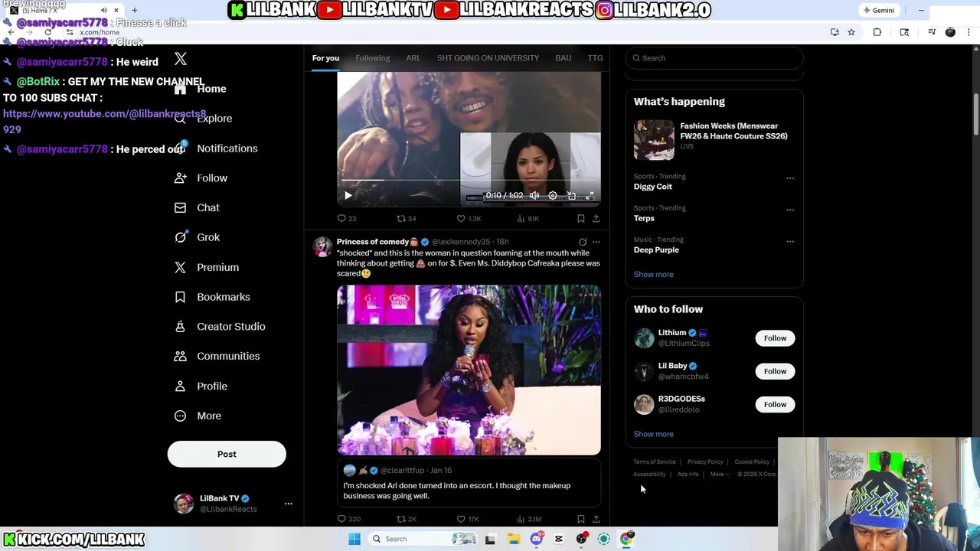Switch to the ARL tab

[x=413, y=58]
